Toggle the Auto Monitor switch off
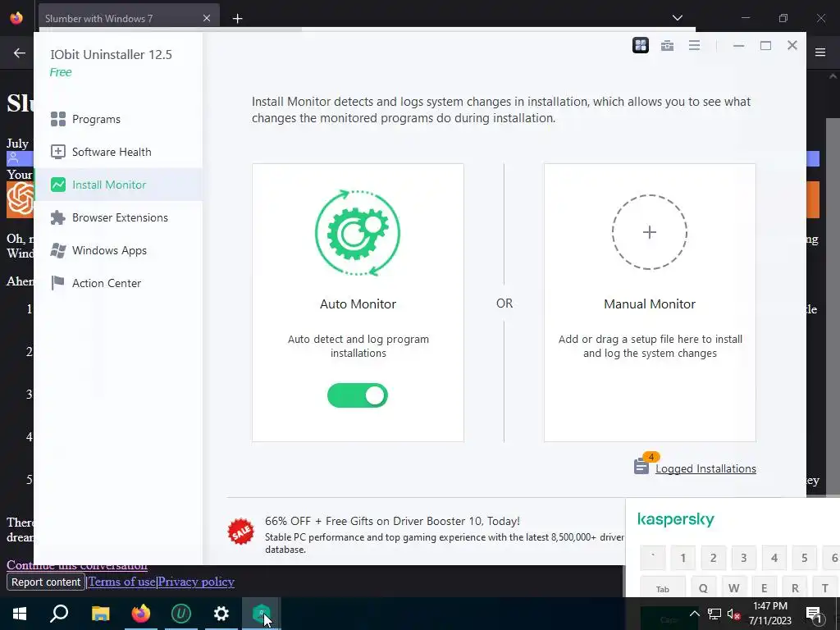The width and height of the screenshot is (840, 630). [x=358, y=395]
